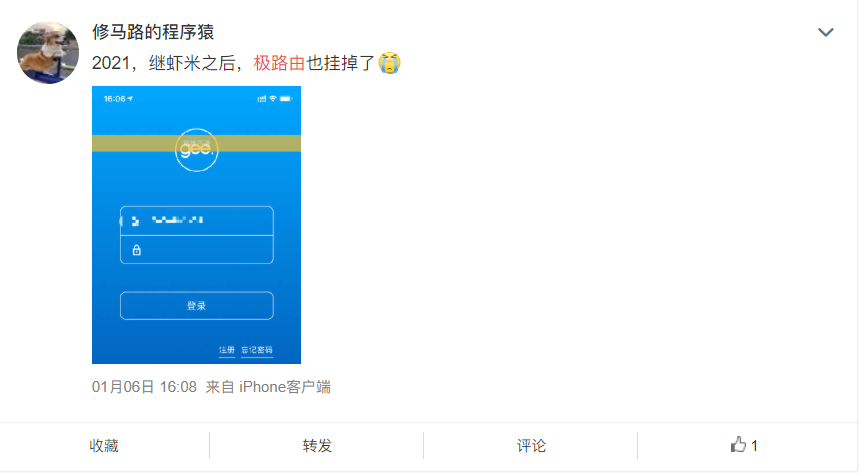Click the crying face emoji
This screenshot has width=859, height=473.
point(390,62)
